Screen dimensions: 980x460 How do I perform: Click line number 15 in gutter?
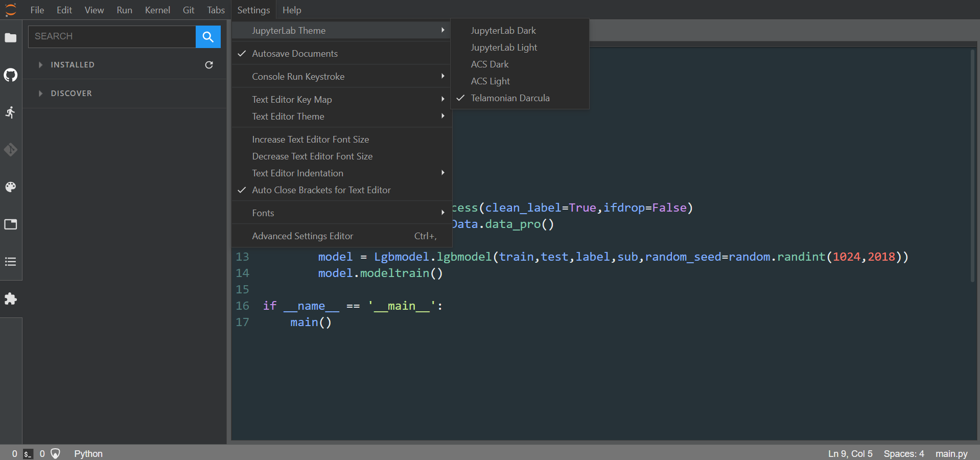242,290
